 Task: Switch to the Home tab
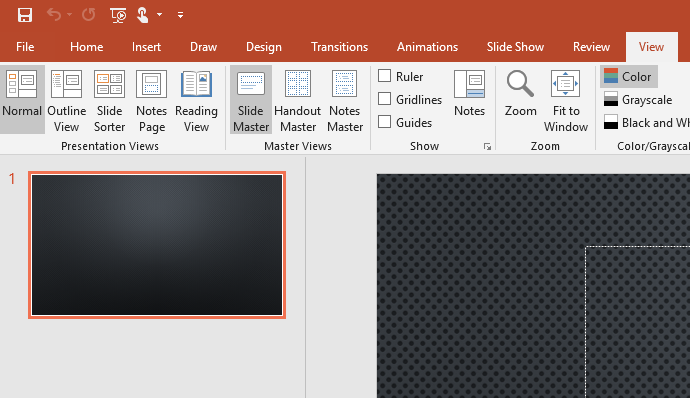[87, 47]
